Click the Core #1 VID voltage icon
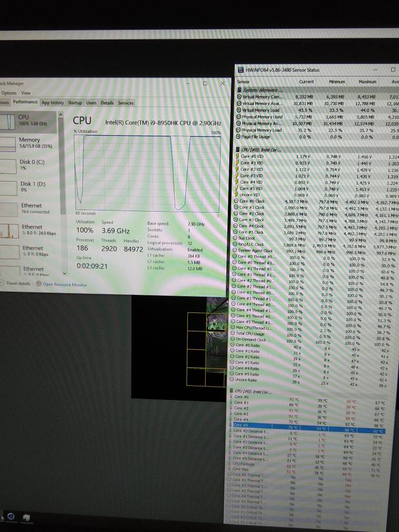The width and height of the screenshot is (399, 532). 237,163
